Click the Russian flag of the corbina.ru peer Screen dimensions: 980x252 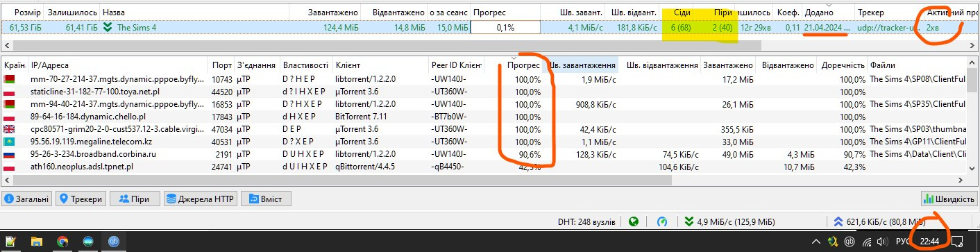(x=10, y=154)
